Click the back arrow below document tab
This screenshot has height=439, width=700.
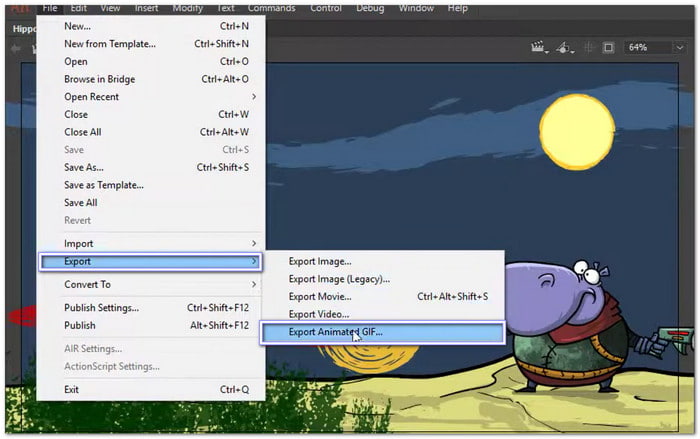point(15,48)
